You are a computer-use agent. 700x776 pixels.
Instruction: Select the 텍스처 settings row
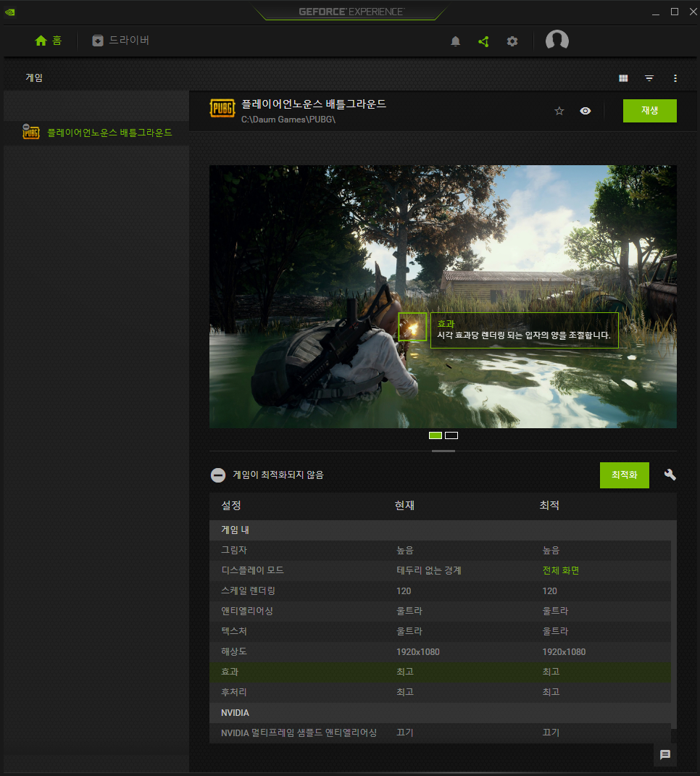tap(440, 632)
